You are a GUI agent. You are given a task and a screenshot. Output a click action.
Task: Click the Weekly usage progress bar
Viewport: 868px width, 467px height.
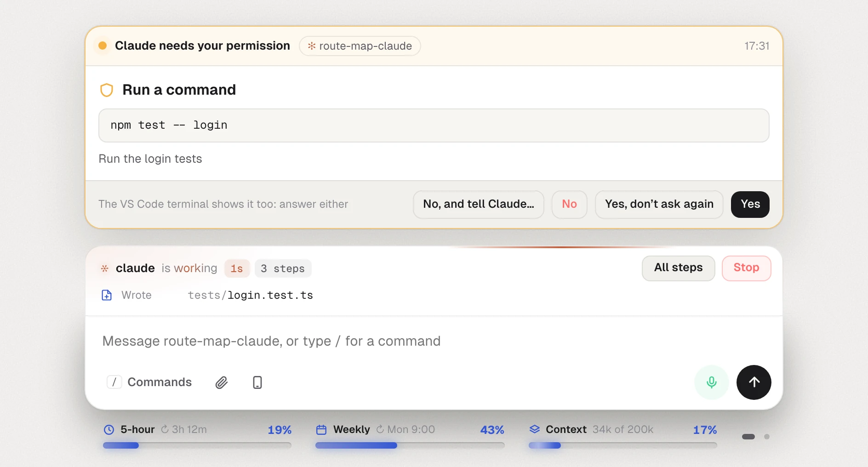pos(410,445)
